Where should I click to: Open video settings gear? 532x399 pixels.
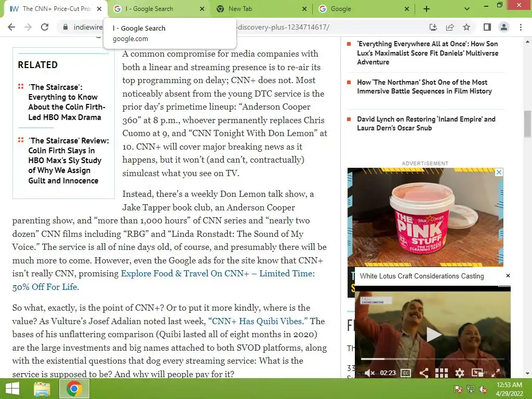tap(459, 373)
